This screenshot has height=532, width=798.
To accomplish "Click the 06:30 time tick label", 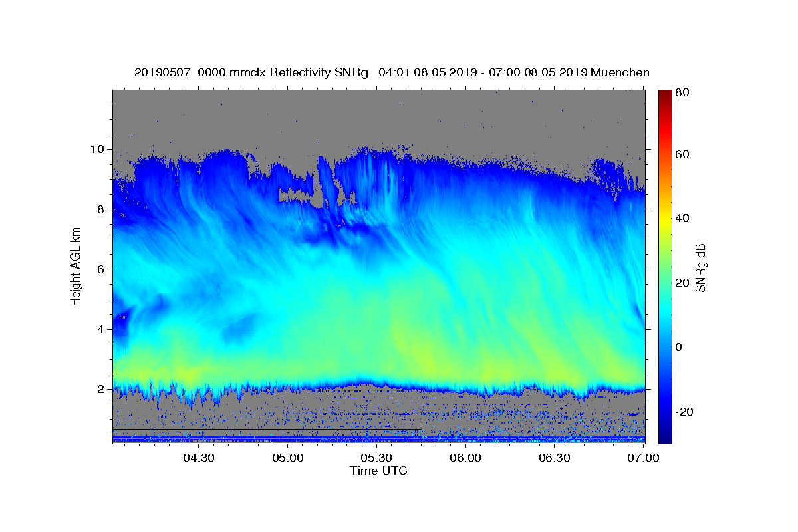I will click(555, 458).
